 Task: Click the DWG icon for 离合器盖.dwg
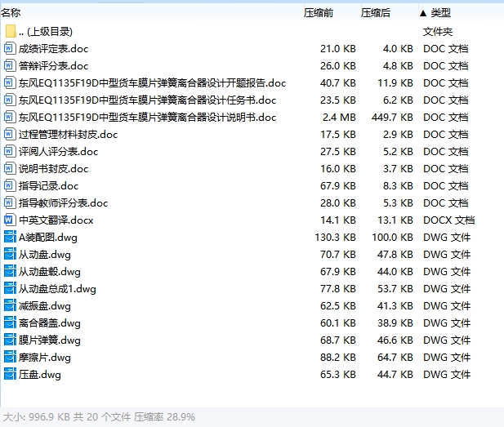tap(10, 322)
